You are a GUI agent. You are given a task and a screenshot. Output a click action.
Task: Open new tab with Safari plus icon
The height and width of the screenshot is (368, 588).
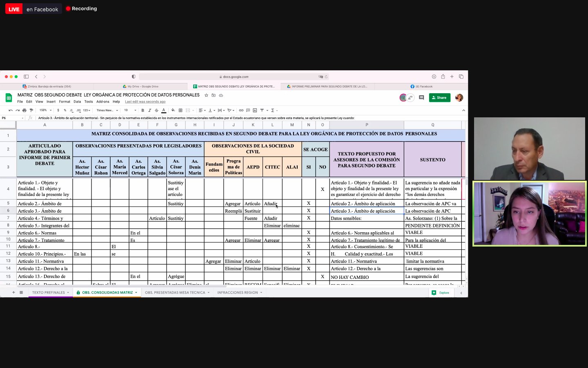pyautogui.click(x=452, y=76)
